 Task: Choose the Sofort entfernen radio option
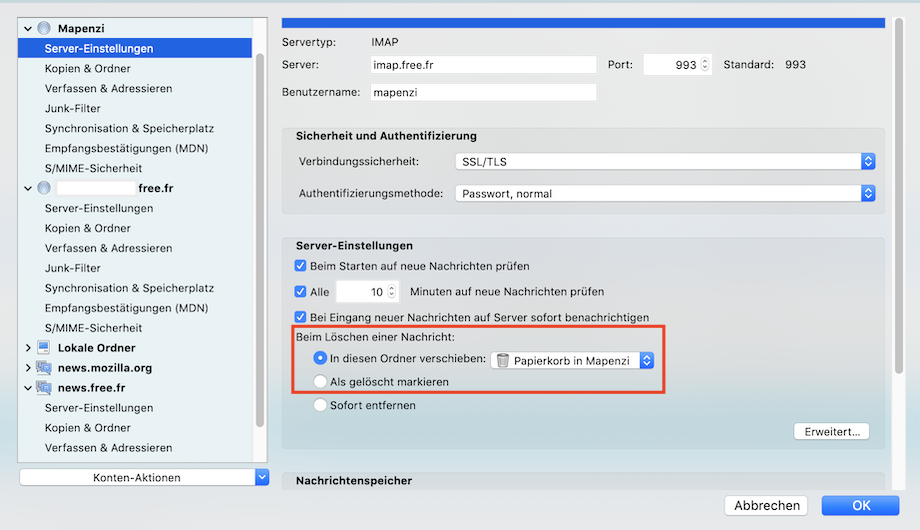(320, 405)
